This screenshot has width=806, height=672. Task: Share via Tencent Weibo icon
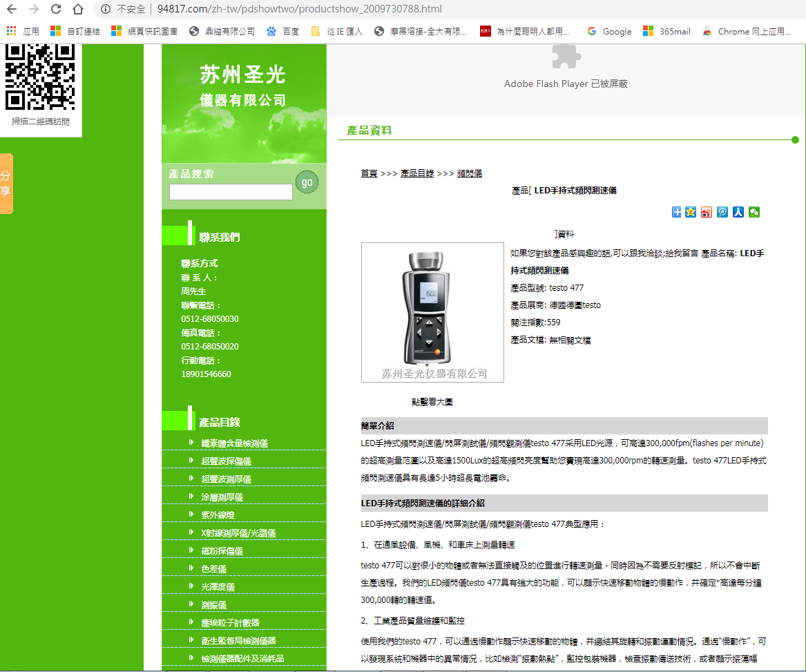(722, 212)
